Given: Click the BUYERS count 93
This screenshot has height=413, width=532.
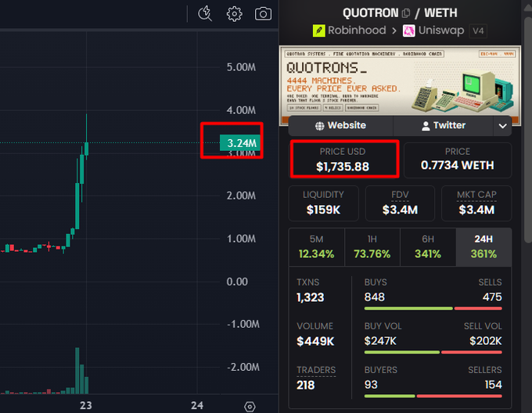Looking at the screenshot, I should point(371,385).
